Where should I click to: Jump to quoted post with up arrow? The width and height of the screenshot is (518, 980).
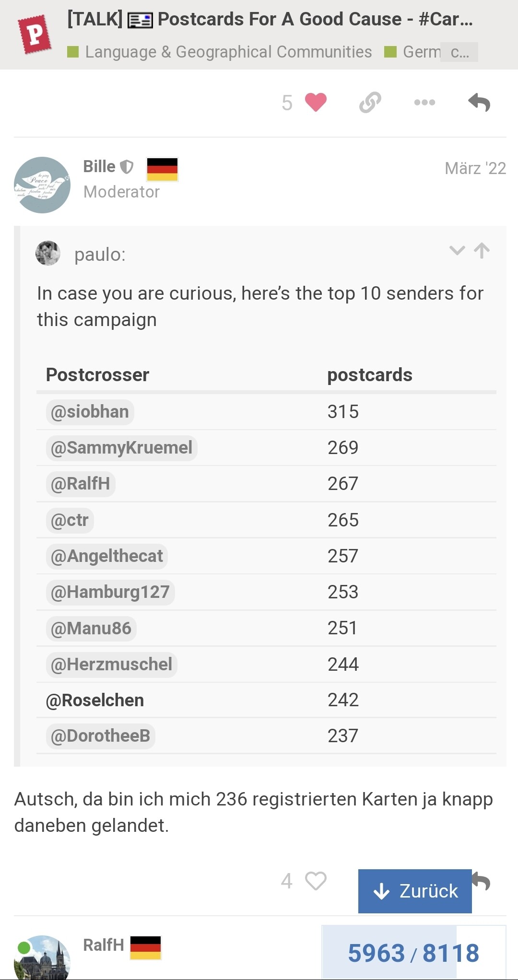pos(482,250)
